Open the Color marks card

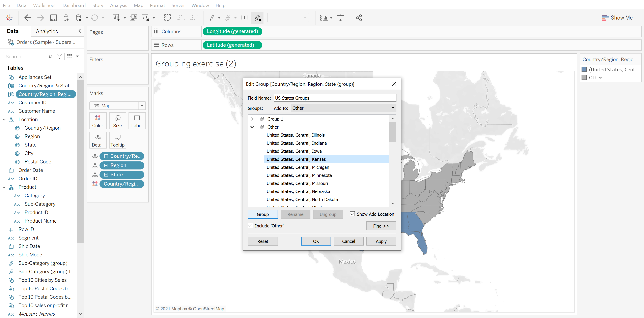coord(97,121)
